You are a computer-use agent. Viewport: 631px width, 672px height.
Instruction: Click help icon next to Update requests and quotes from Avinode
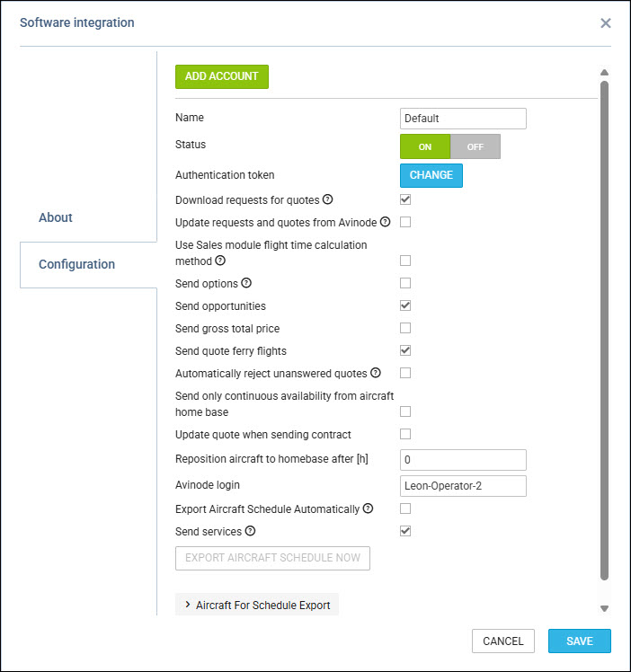click(385, 222)
